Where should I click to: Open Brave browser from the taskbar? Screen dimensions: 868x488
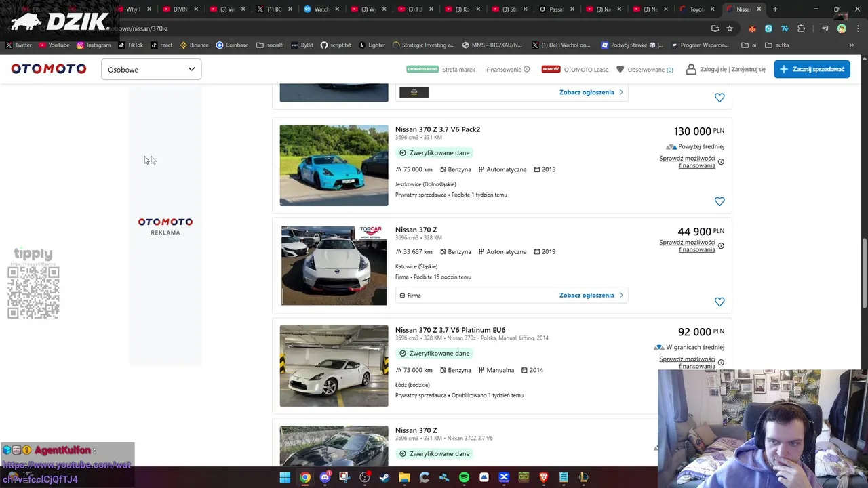pos(544,477)
